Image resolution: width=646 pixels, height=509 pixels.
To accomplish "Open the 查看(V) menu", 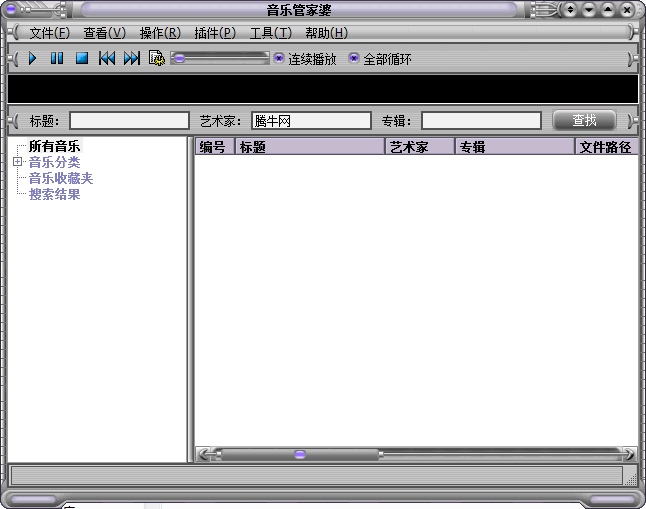I will point(104,33).
